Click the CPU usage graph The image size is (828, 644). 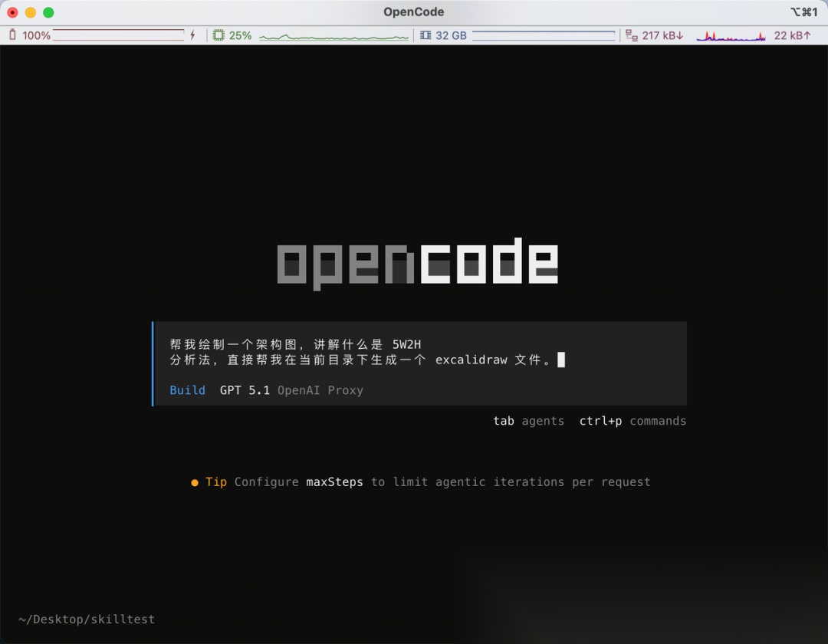333,37
